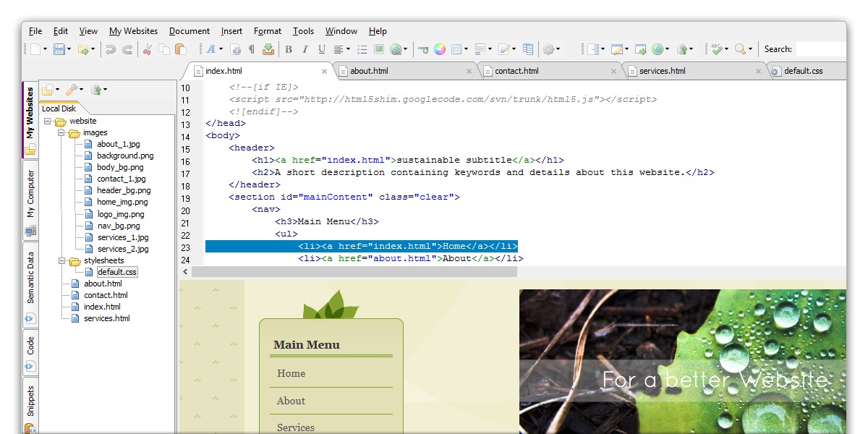
Task: Toggle Bold formatting
Action: tap(289, 49)
